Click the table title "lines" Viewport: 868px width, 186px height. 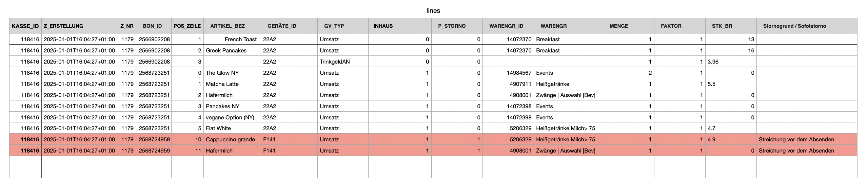pyautogui.click(x=433, y=10)
